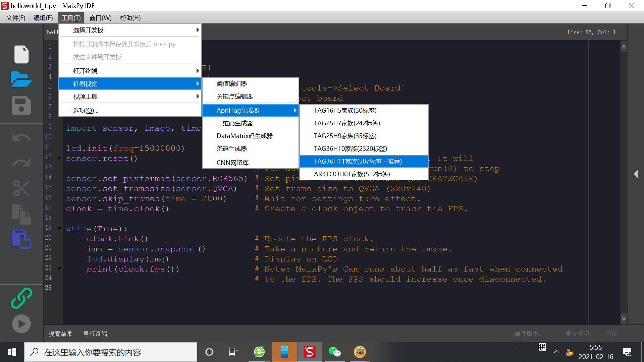The height and width of the screenshot is (362, 644).
Task: Open the QQ penguin tray icon
Action: [569, 352]
